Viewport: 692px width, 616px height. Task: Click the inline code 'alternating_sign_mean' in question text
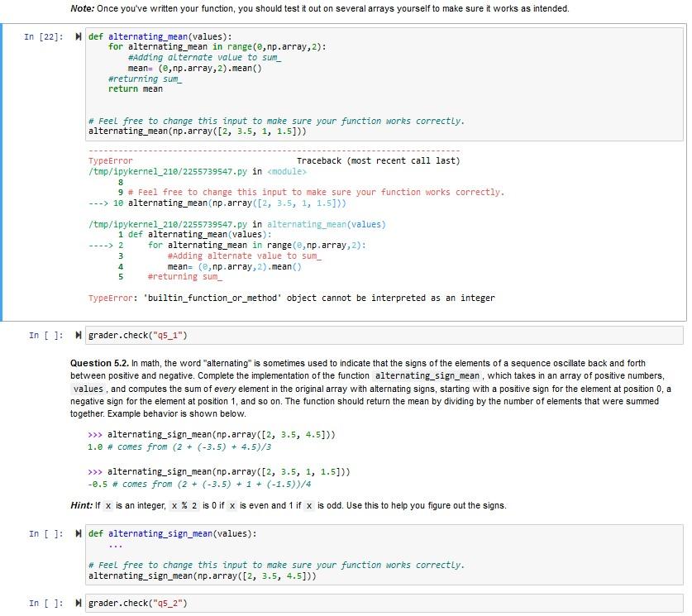click(x=427, y=376)
